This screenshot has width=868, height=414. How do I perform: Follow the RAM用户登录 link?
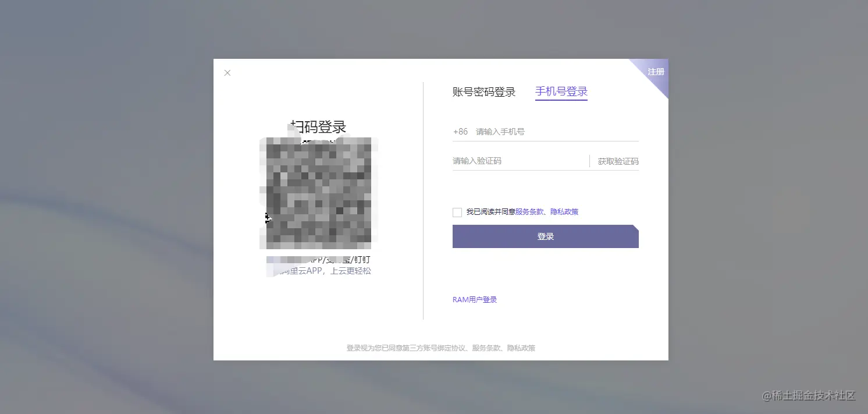475,300
